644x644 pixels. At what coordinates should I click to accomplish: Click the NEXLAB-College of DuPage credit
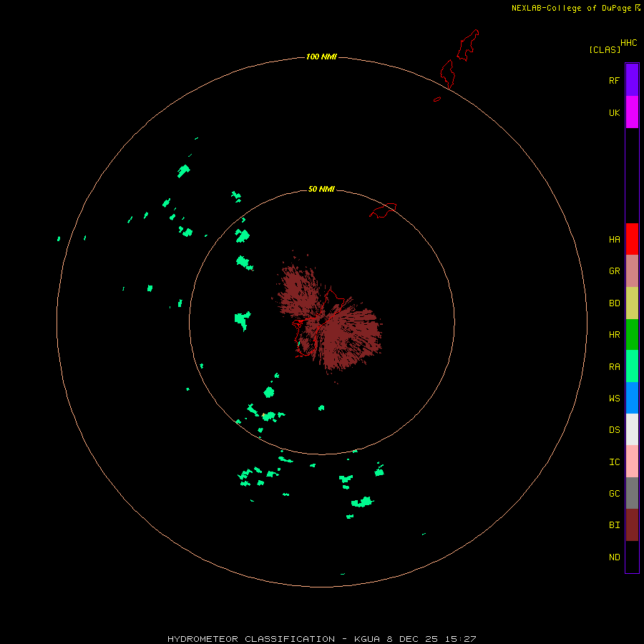[x=575, y=8]
